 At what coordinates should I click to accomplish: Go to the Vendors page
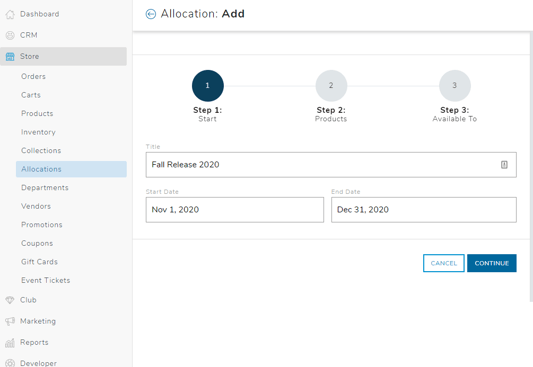pyautogui.click(x=36, y=206)
